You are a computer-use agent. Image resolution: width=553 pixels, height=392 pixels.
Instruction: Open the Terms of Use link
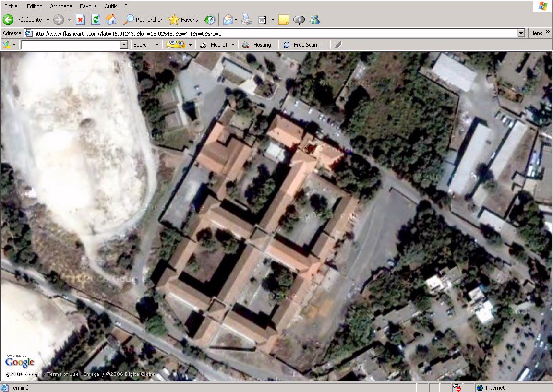[x=63, y=374]
